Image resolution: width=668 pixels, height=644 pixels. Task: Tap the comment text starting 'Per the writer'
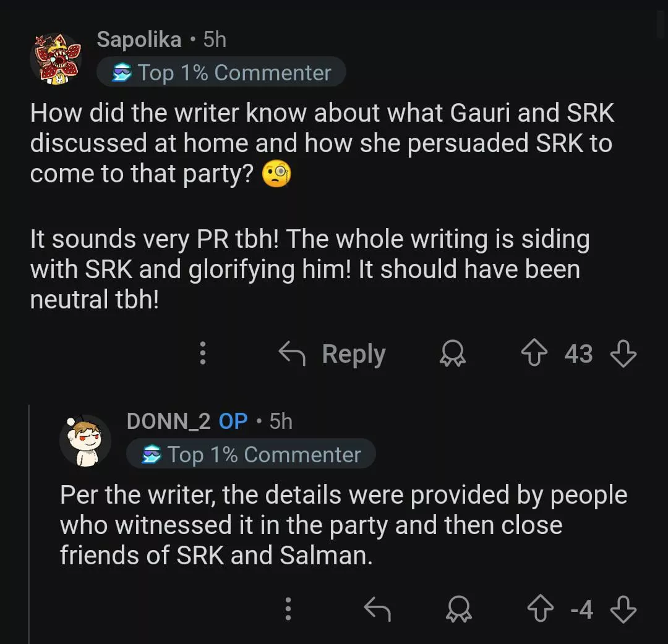343,525
